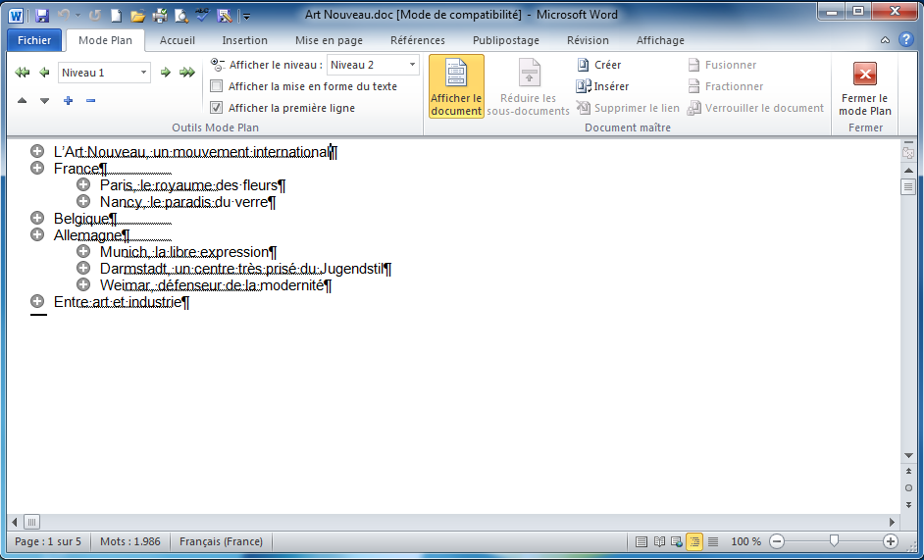This screenshot has width=924, height=560.
Task: Switch to Print Layout view icon
Action: pyautogui.click(x=642, y=541)
